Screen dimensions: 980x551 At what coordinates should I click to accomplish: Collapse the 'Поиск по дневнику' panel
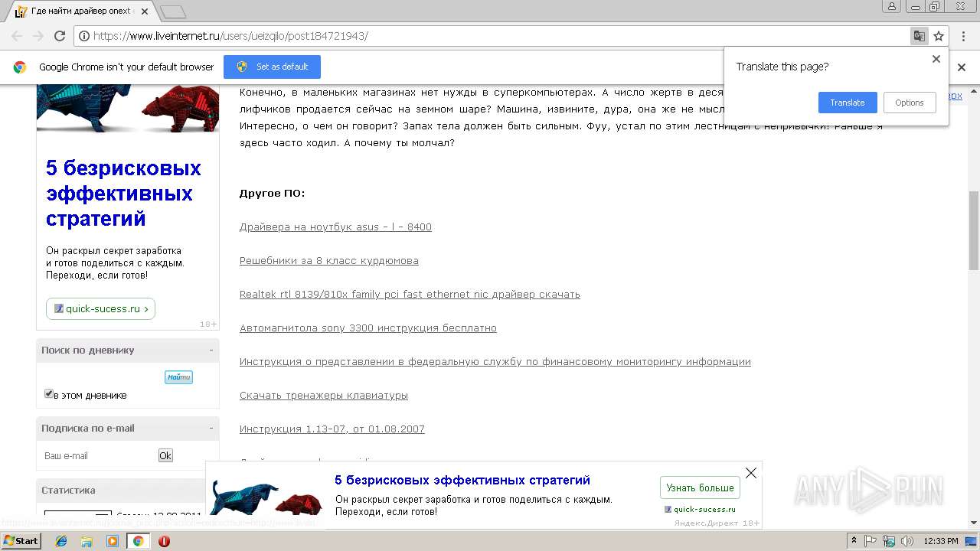[x=211, y=350]
